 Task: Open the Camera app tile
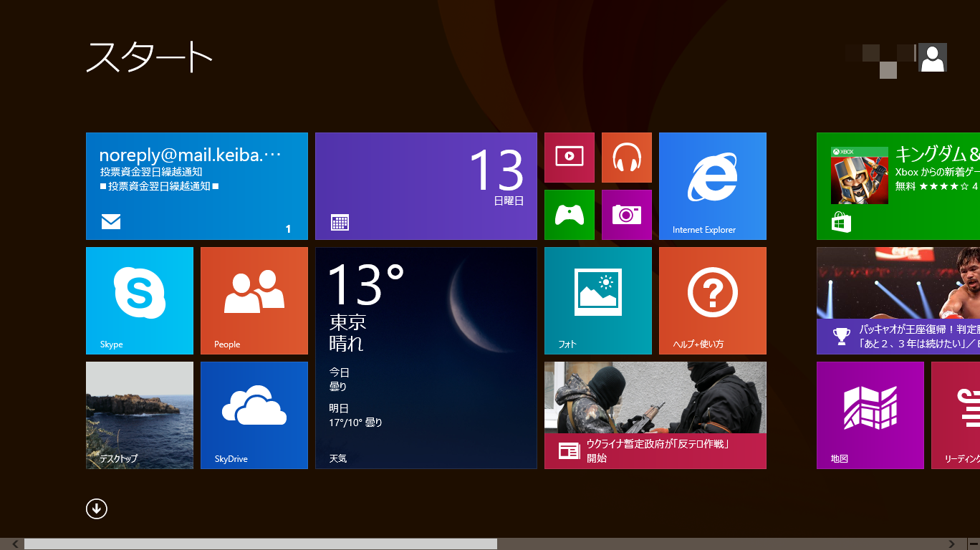click(627, 215)
